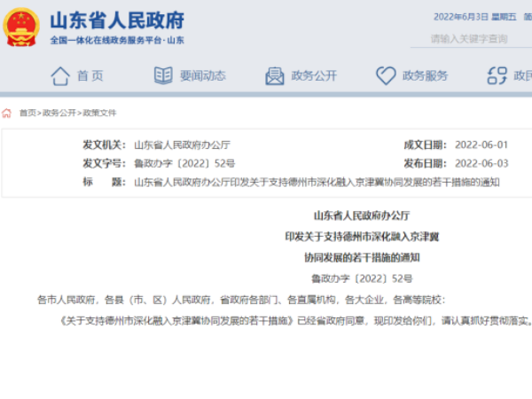Viewport: 532px width, 399px height.
Task: Click the document title in the 标题 row
Action: pos(317,182)
